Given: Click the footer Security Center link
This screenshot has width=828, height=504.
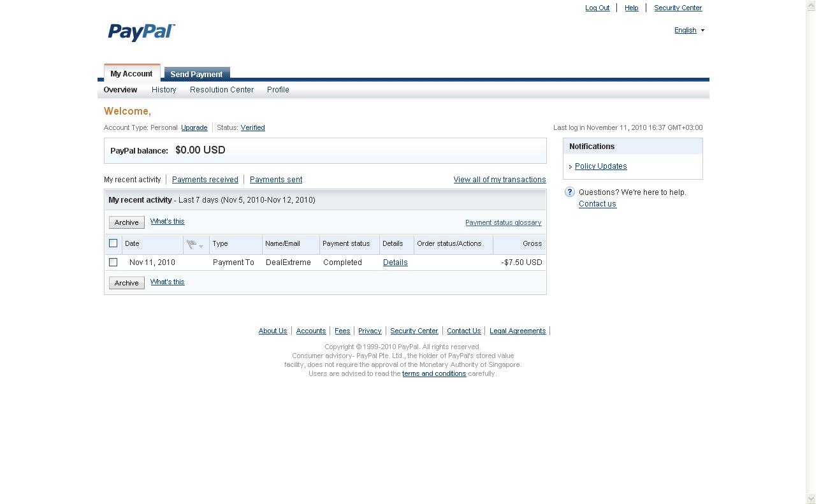Looking at the screenshot, I should [x=414, y=331].
